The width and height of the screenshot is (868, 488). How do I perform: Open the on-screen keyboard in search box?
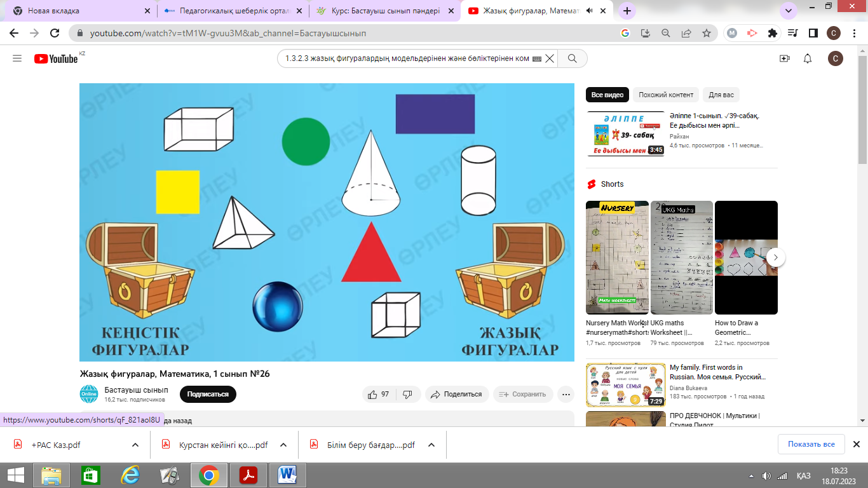point(536,58)
